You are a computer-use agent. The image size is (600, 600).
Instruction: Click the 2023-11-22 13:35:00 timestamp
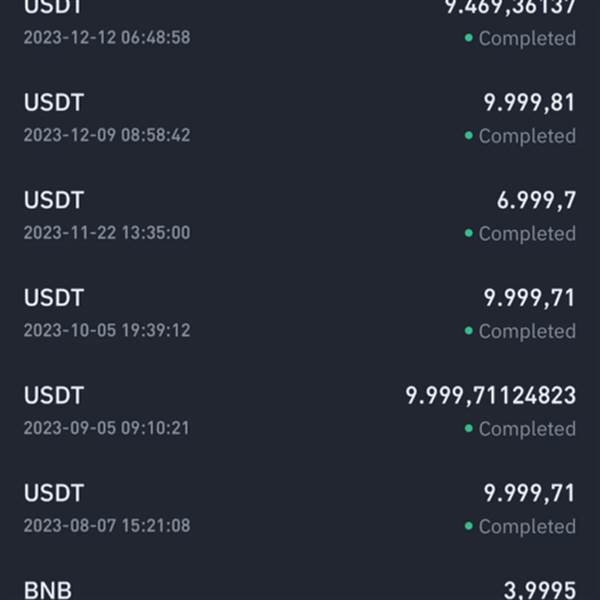click(x=107, y=233)
